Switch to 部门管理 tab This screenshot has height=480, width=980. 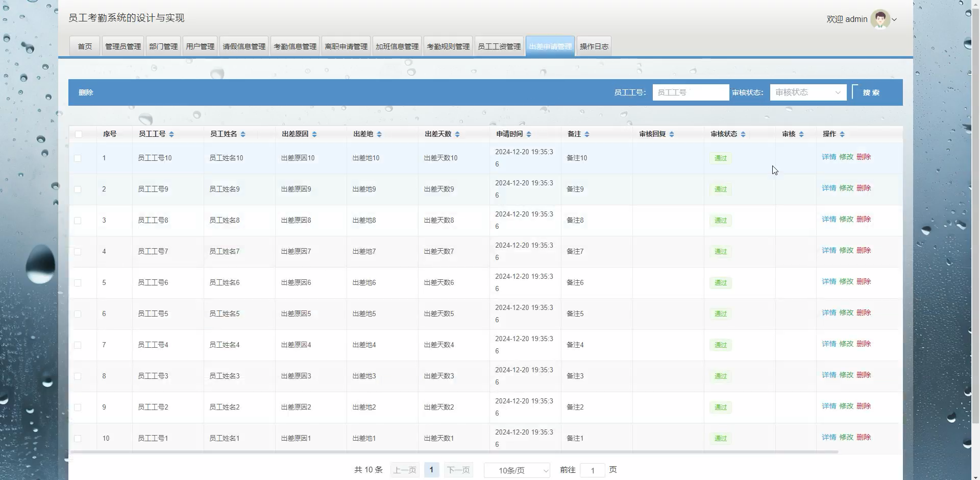pyautogui.click(x=163, y=46)
